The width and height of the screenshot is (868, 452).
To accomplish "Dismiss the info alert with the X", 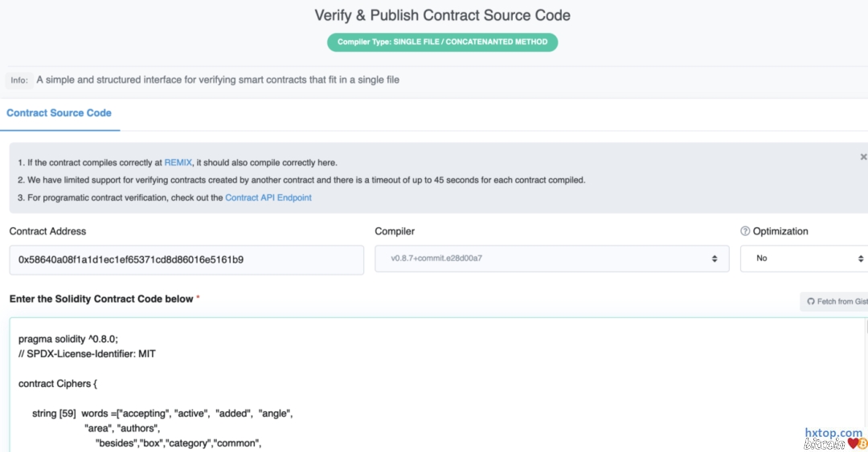I will click(863, 157).
